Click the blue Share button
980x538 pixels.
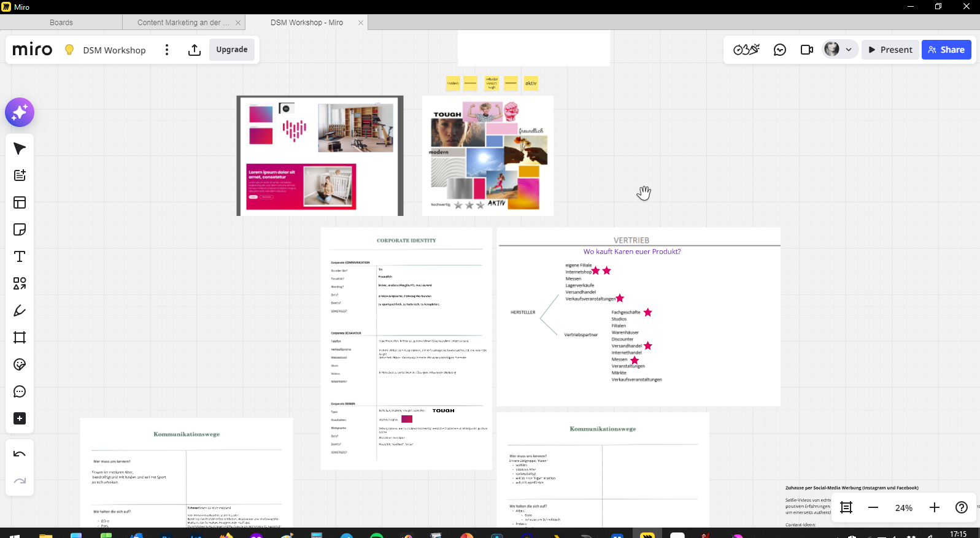(946, 50)
